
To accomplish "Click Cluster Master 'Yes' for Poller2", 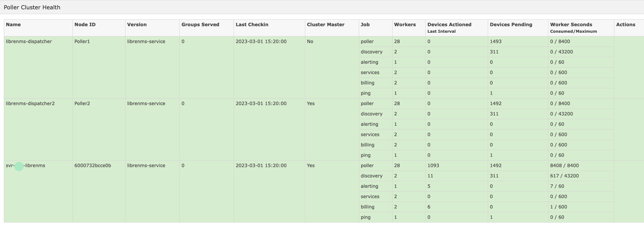I will pyautogui.click(x=311, y=103).
